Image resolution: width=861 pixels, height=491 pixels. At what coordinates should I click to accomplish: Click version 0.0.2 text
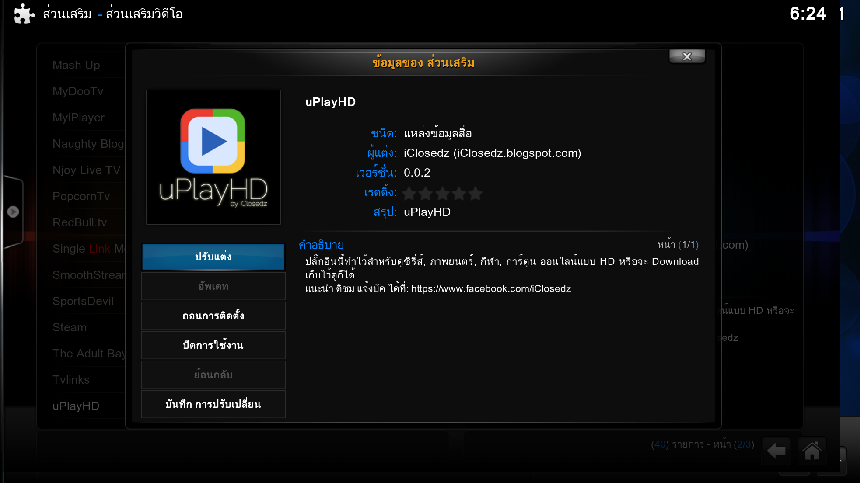pyautogui.click(x=417, y=173)
